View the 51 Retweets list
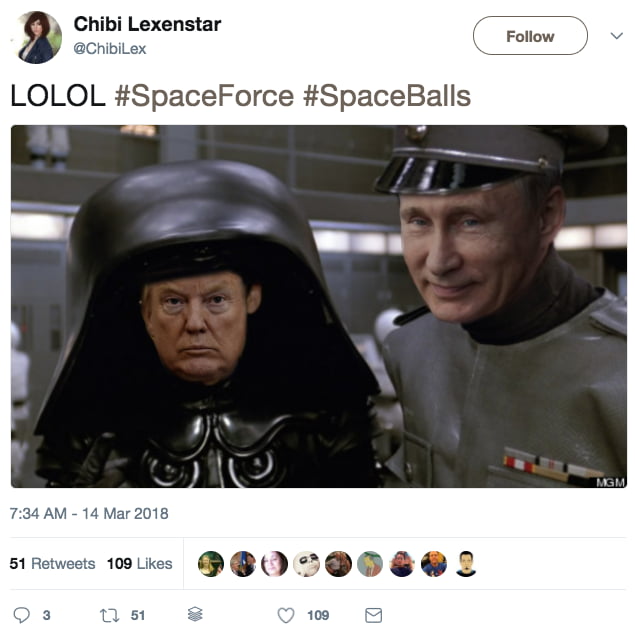 (52, 564)
